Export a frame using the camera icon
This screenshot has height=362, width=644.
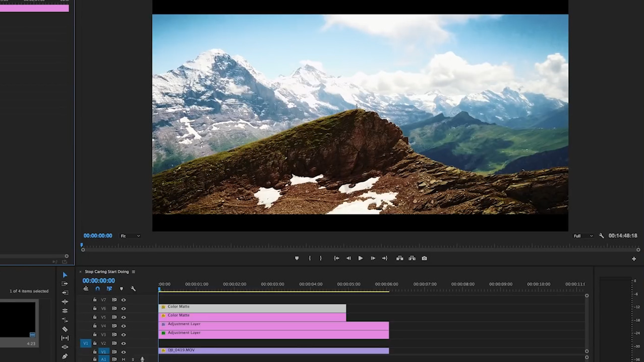pos(424,258)
